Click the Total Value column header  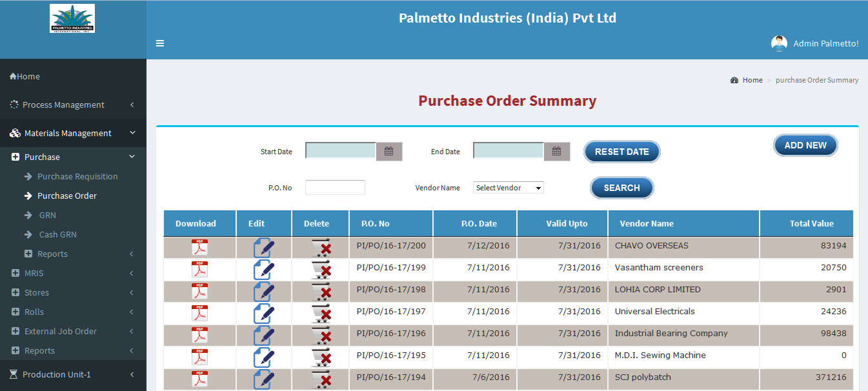pos(807,224)
